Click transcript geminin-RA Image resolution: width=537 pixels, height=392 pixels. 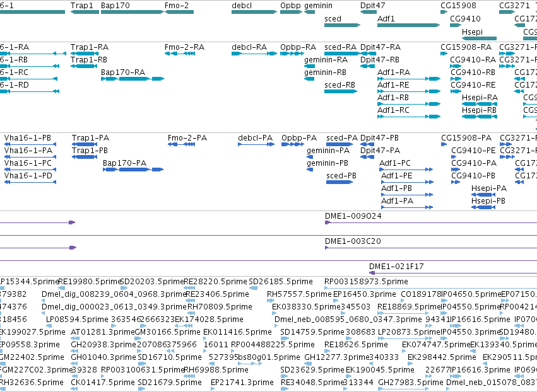point(326,60)
